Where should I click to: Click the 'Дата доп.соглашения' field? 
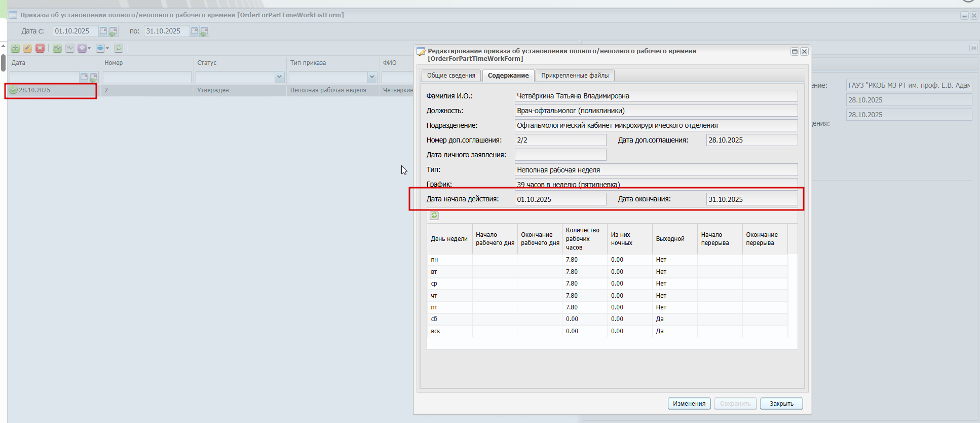point(752,140)
